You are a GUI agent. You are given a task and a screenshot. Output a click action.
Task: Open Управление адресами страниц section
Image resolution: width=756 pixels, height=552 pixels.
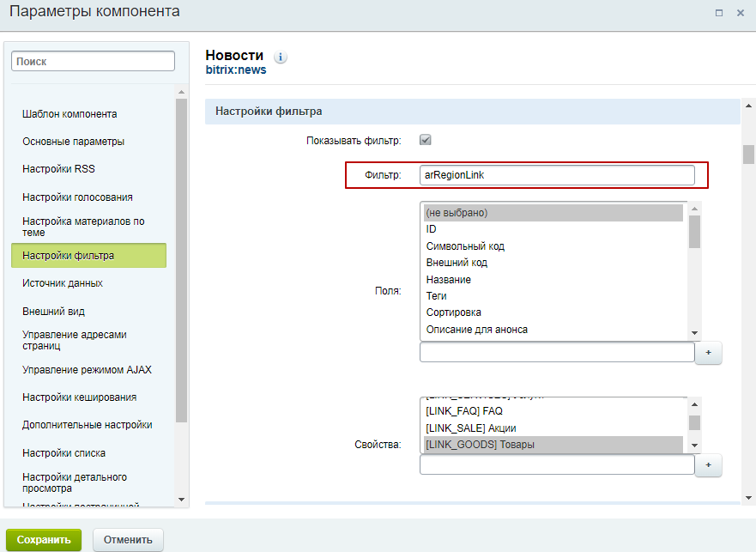pos(75,340)
